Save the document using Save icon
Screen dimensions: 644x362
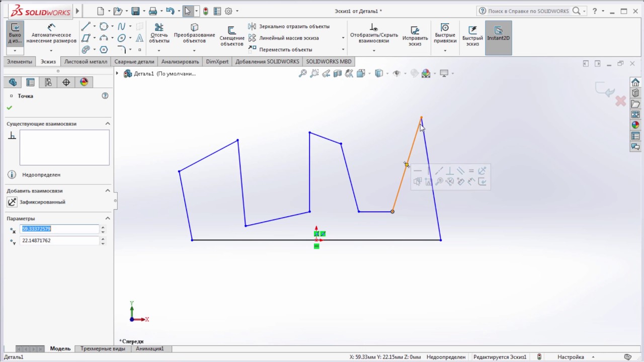[135, 11]
